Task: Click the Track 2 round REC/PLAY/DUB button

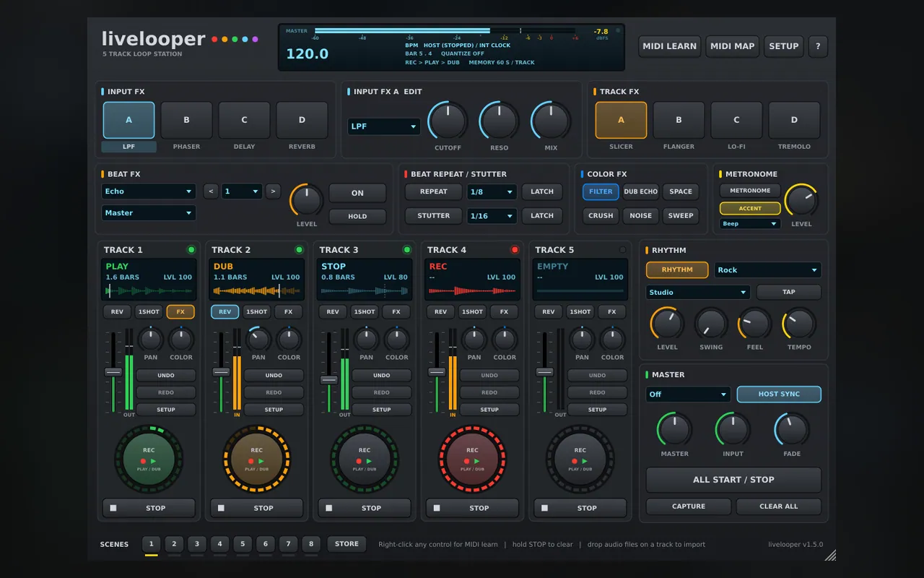Action: (x=256, y=459)
